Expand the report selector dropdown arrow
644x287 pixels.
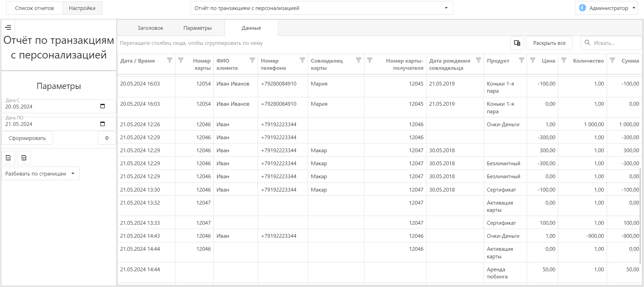446,8
